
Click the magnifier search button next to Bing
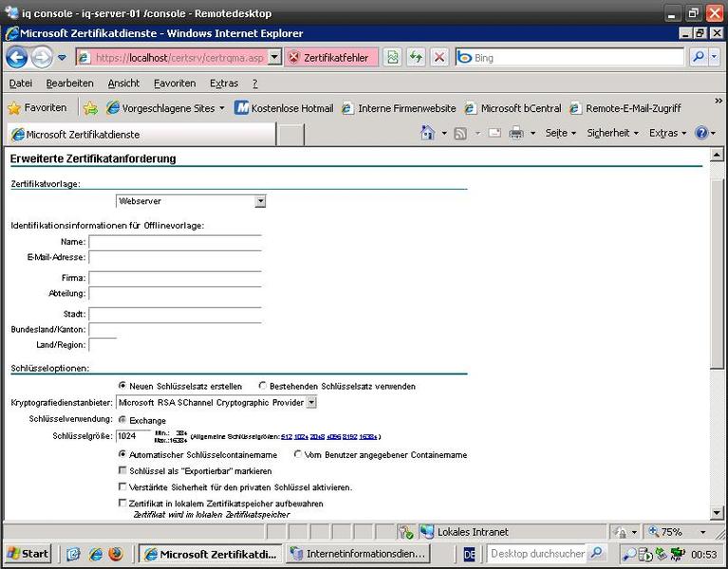(698, 57)
